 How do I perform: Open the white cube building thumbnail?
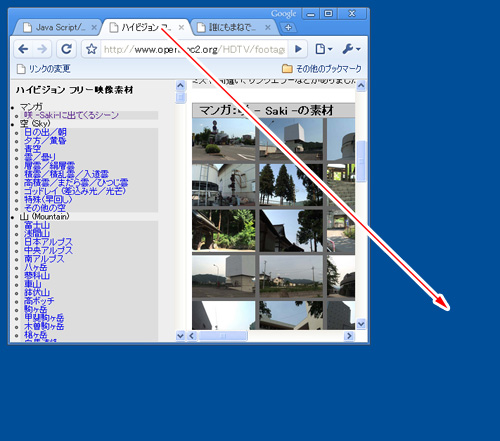pos(291,139)
